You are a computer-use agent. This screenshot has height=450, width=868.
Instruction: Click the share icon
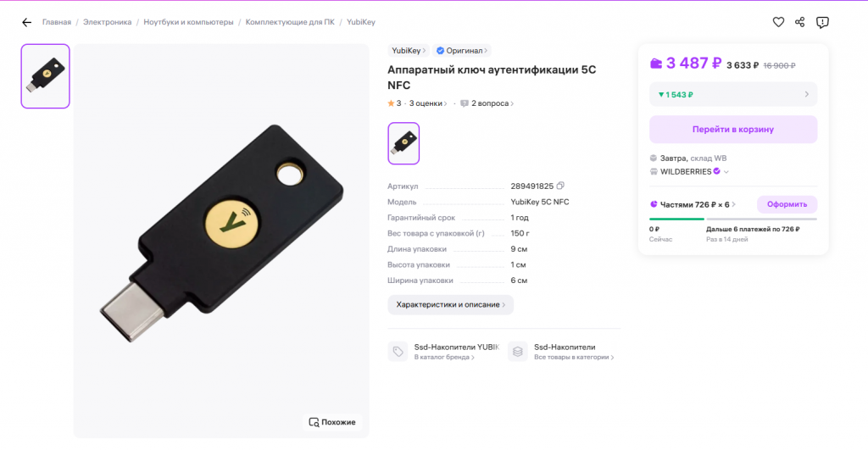(x=800, y=22)
